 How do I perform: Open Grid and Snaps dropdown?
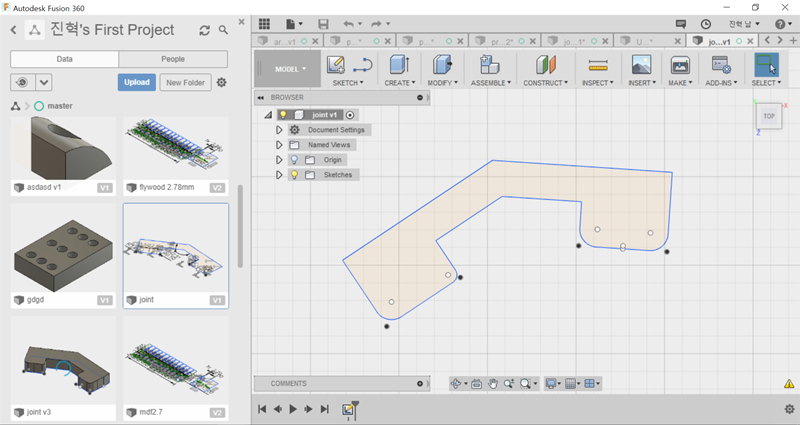(x=572, y=384)
